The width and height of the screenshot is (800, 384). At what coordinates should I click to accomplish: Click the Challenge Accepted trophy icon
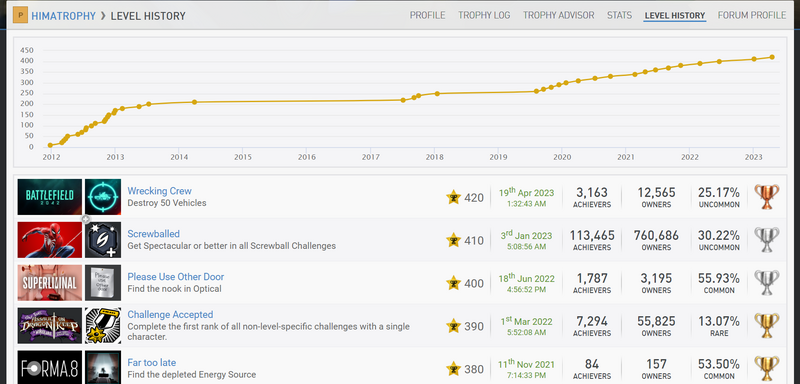[x=103, y=325]
